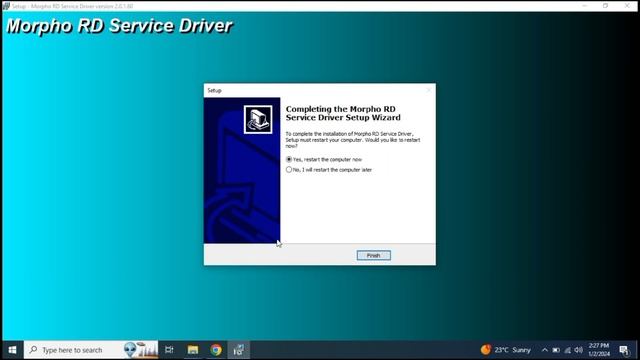Viewport: 640px width, 360px height.
Task: Click the Morpho setup taskbar icon
Action: pos(238,350)
